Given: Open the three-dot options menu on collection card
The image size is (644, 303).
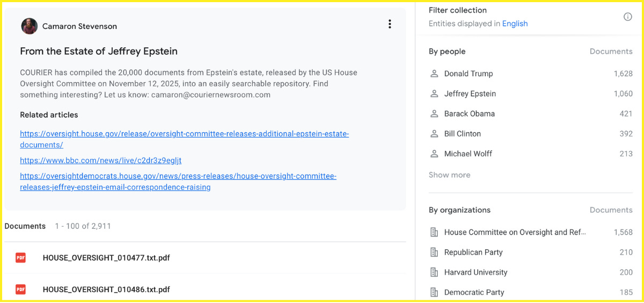Looking at the screenshot, I should pyautogui.click(x=390, y=24).
